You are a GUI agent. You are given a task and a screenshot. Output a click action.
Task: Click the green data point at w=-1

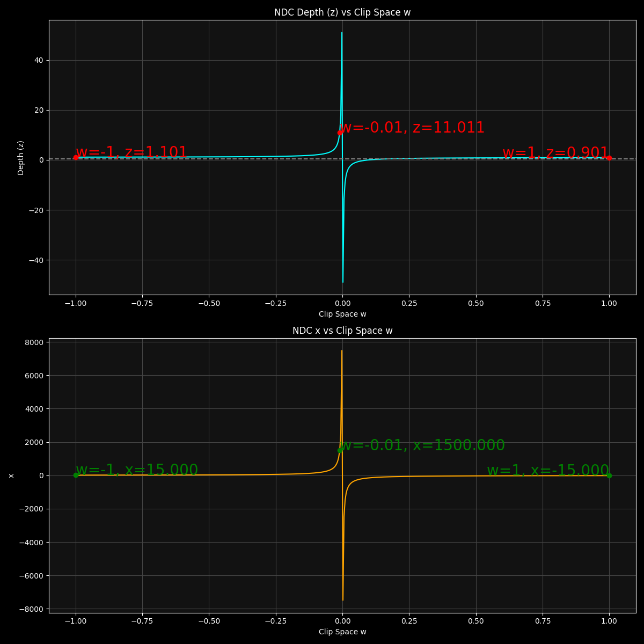[x=76, y=475]
